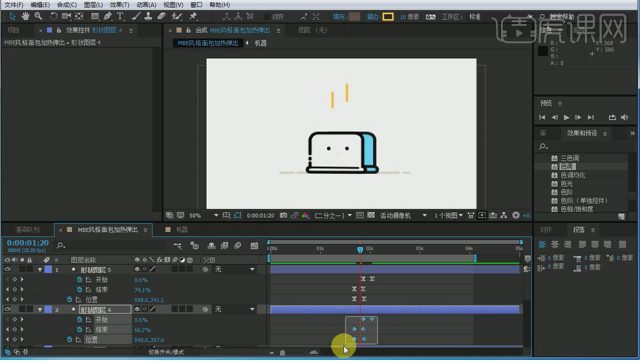Select the Pan Behind anchor point tool
The width and height of the screenshot is (641, 361).
point(79,16)
